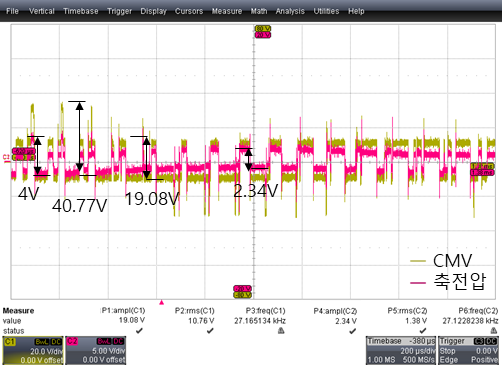
Task: Select the P4 ampl(C2) measurement column
Action: click(335, 321)
